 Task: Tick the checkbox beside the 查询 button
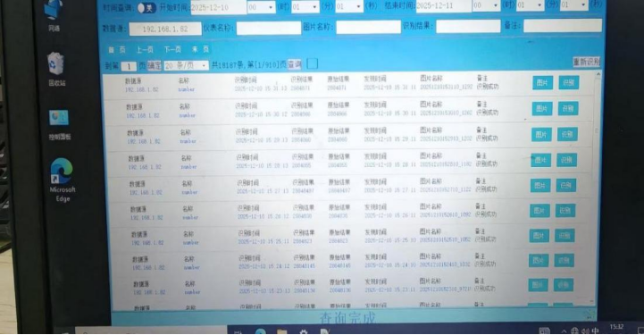coord(313,63)
